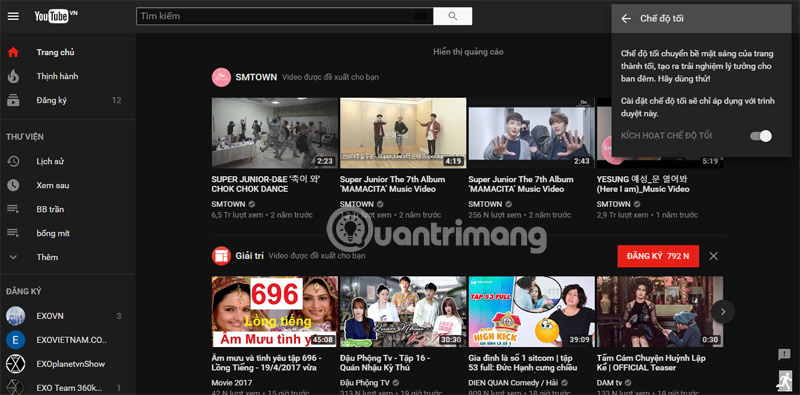Open the 2:43 MAMACITA video thumbnail
This screenshot has width=800, height=395.
tap(532, 133)
